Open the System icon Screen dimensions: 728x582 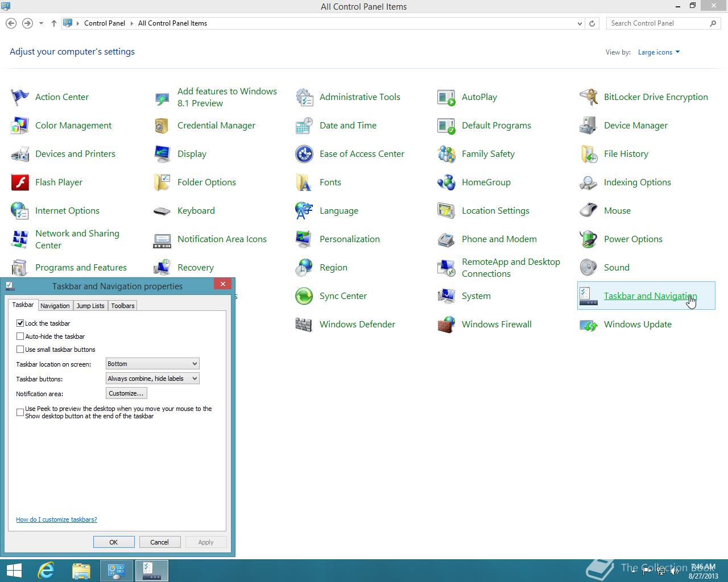tap(446, 296)
